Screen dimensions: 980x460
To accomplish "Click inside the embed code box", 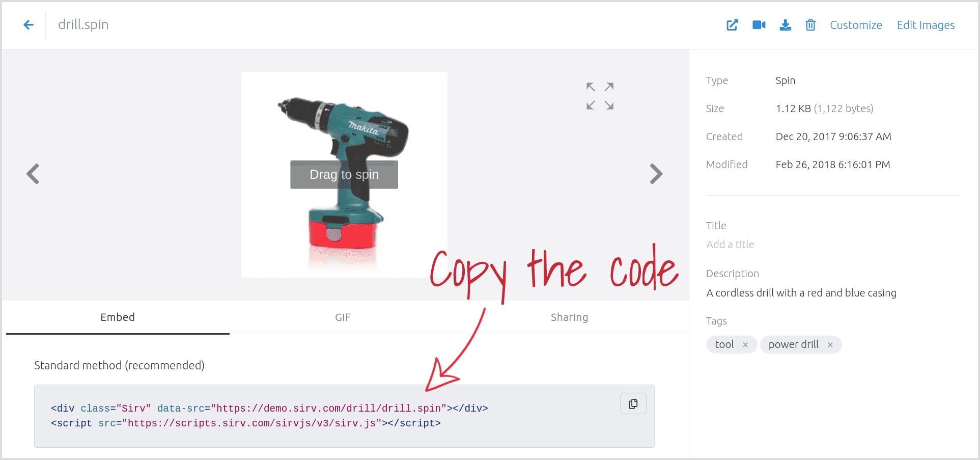I will pos(344,416).
